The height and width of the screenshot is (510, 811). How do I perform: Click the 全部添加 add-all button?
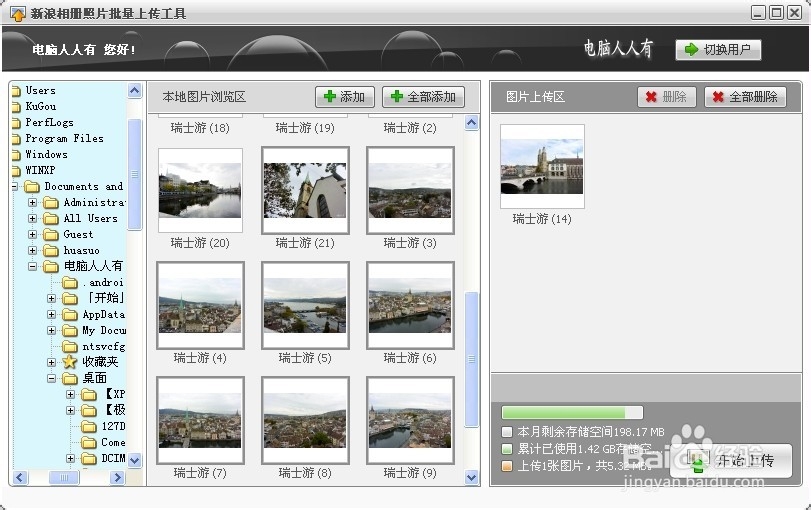click(423, 97)
